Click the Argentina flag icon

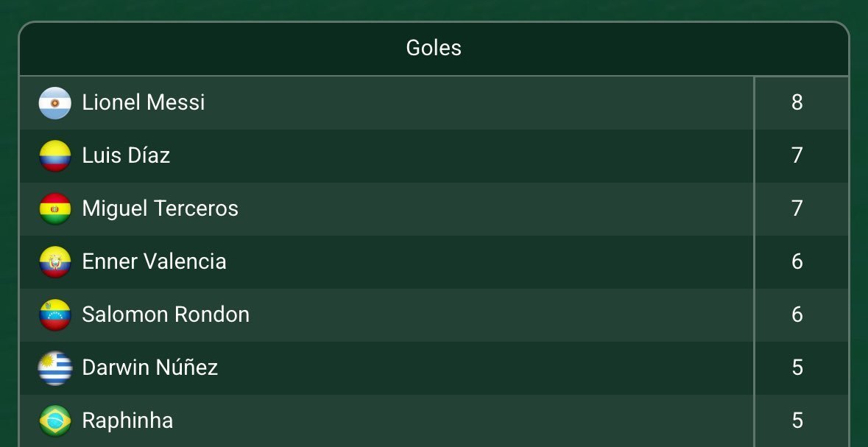(54, 103)
